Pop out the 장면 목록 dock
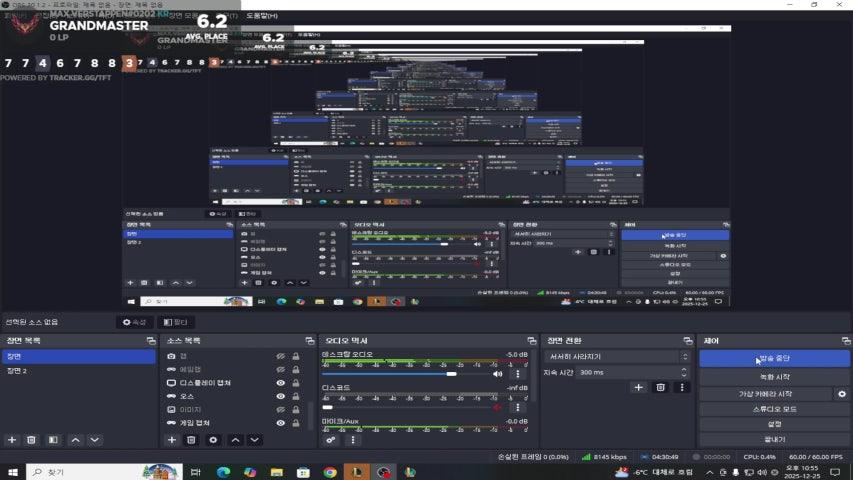Screen dimensions: 853x480 [x=151, y=341]
